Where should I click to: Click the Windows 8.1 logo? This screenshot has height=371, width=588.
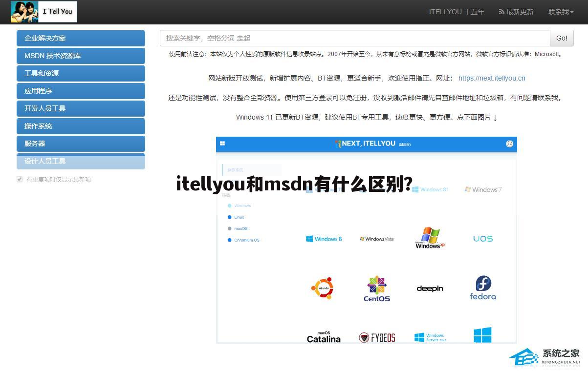coord(430,189)
